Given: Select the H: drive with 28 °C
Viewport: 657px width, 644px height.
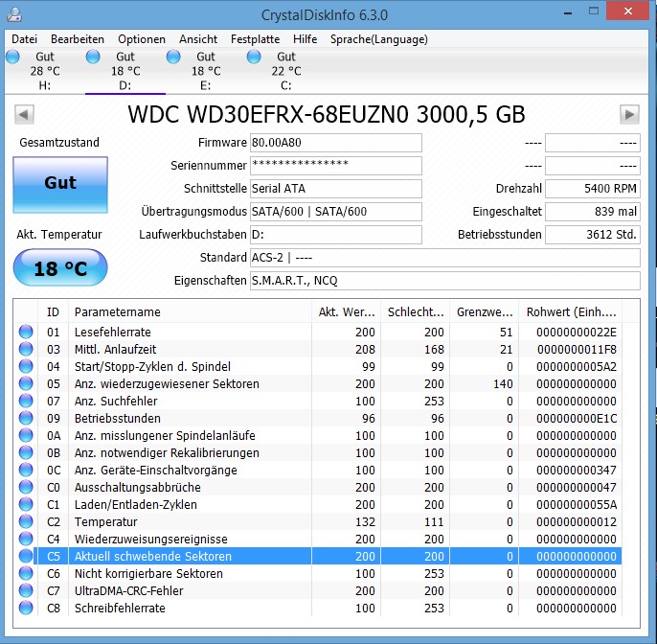Looking at the screenshot, I should point(44,71).
